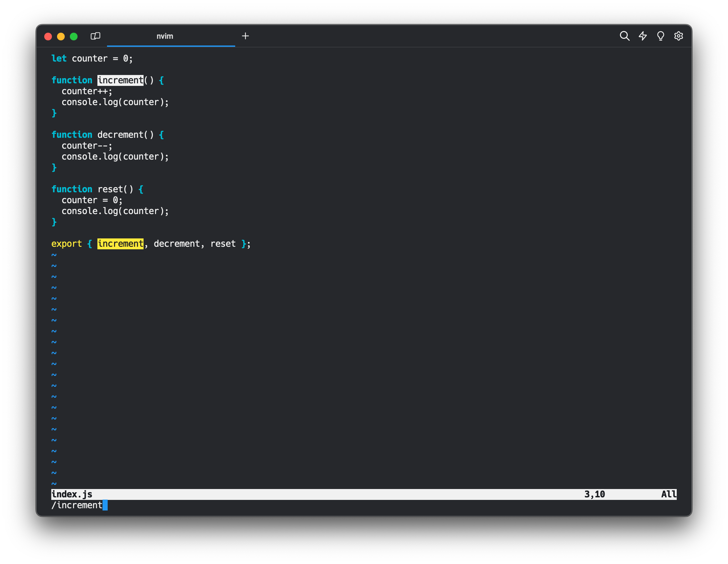Image resolution: width=728 pixels, height=564 pixels.
Task: Click the lightning bolt icon
Action: (x=643, y=36)
